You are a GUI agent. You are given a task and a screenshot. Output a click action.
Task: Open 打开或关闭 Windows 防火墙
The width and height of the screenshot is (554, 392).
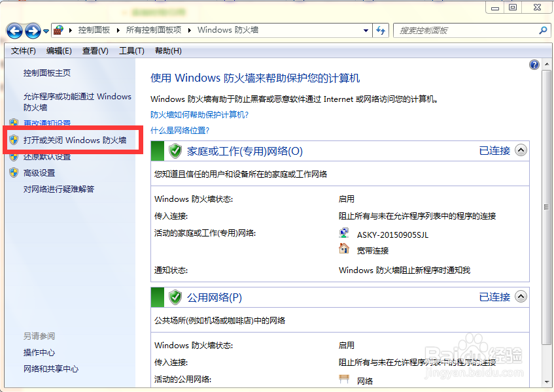75,140
